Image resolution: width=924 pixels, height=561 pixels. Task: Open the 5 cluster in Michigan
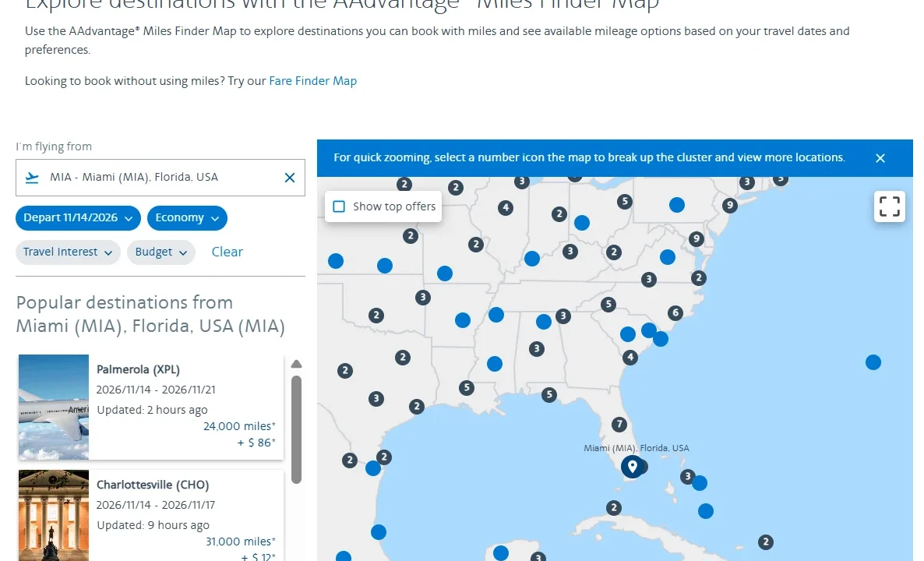[x=625, y=202]
